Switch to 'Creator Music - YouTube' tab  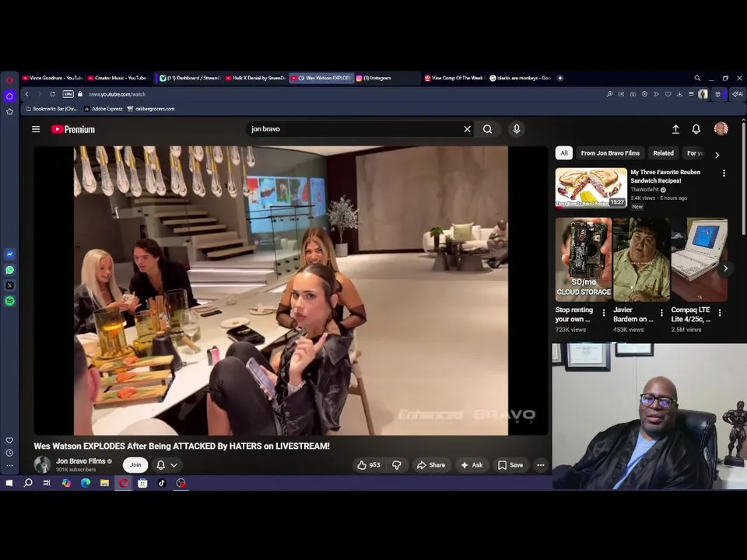[118, 78]
